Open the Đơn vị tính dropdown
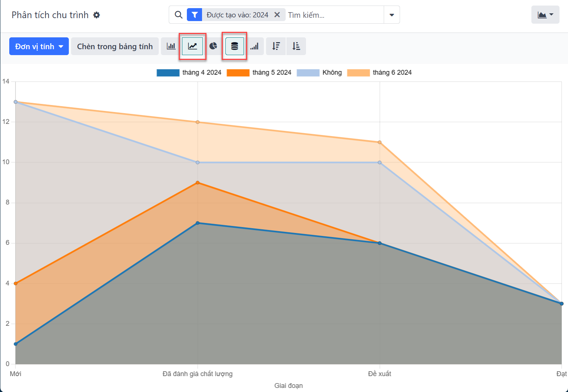Viewport: 568px width, 392px height. click(39, 46)
